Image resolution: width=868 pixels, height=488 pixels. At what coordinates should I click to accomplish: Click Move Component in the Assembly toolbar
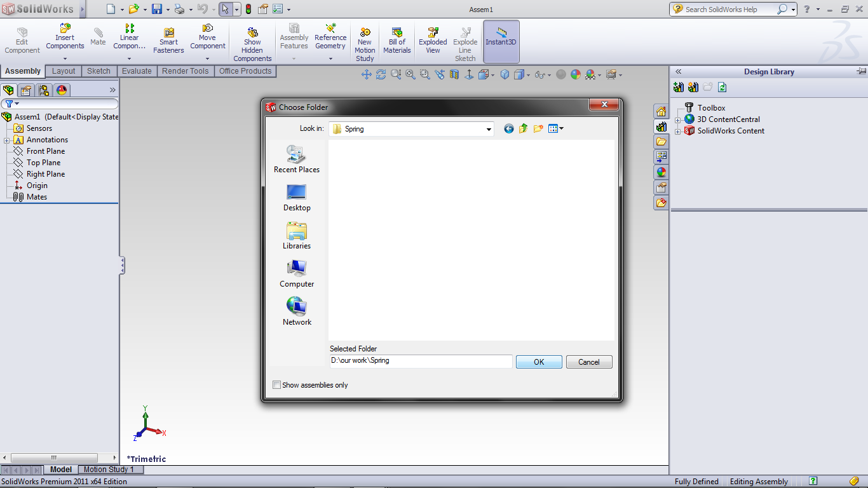[208, 37]
